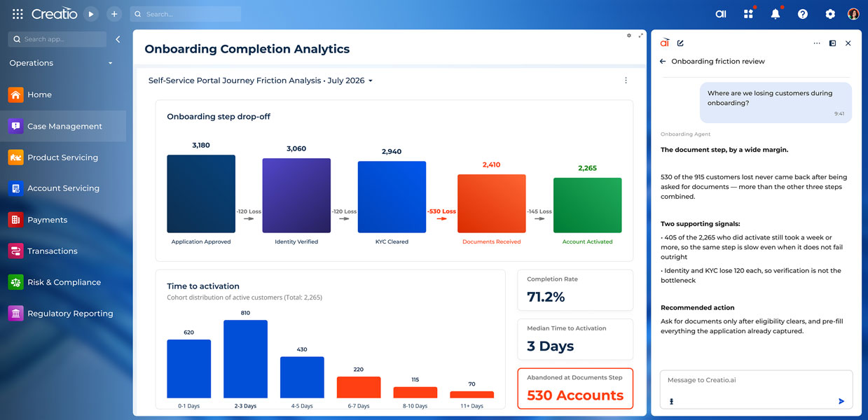Expand the Operations workspace dropdown
The width and height of the screenshot is (868, 420).
[x=61, y=63]
